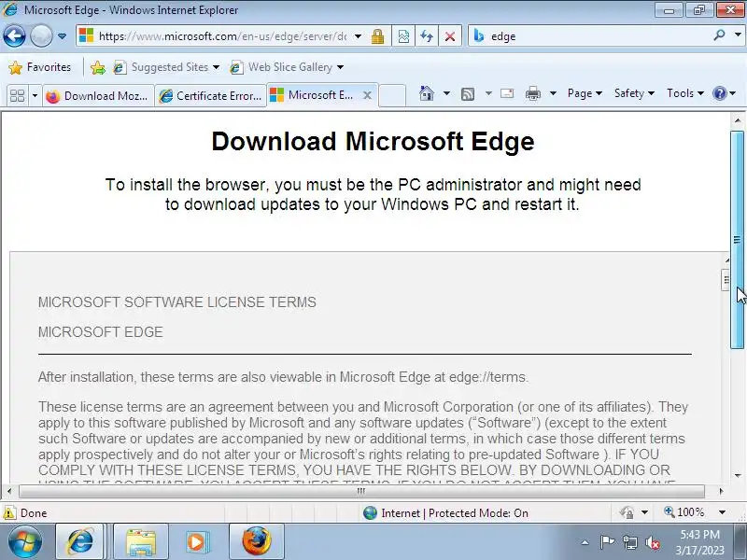747x560 pixels.
Task: Open the recent pages dropdown arrow
Action: [x=62, y=36]
